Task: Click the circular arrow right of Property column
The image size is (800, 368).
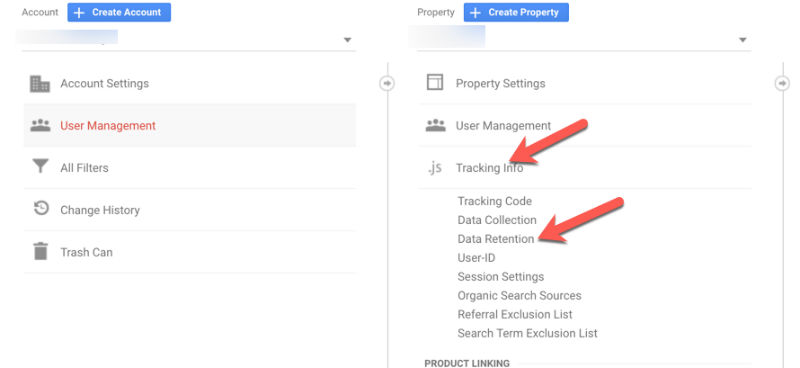Action: pos(782,83)
